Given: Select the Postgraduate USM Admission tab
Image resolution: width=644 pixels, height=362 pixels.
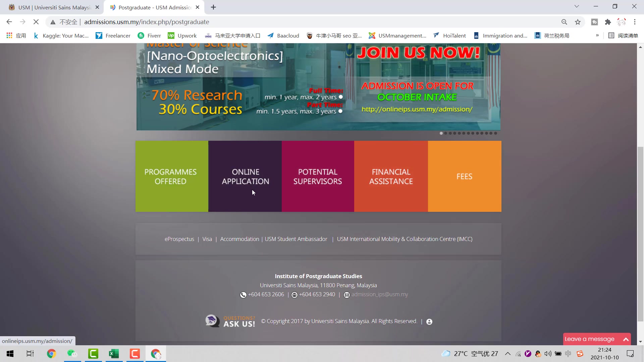Looking at the screenshot, I should (154, 7).
